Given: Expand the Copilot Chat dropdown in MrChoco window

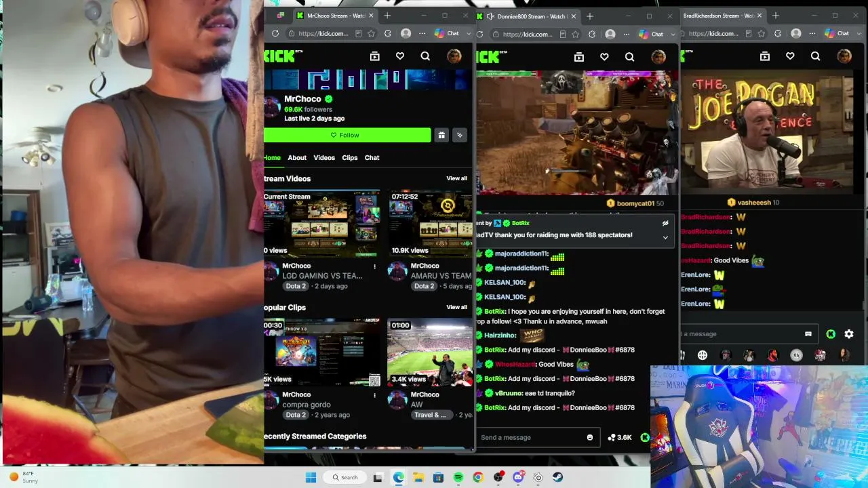Looking at the screenshot, I should point(468,33).
